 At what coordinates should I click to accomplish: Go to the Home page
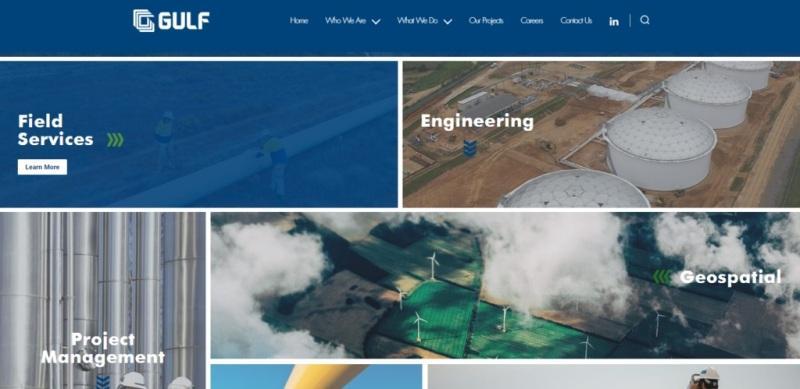click(x=299, y=20)
